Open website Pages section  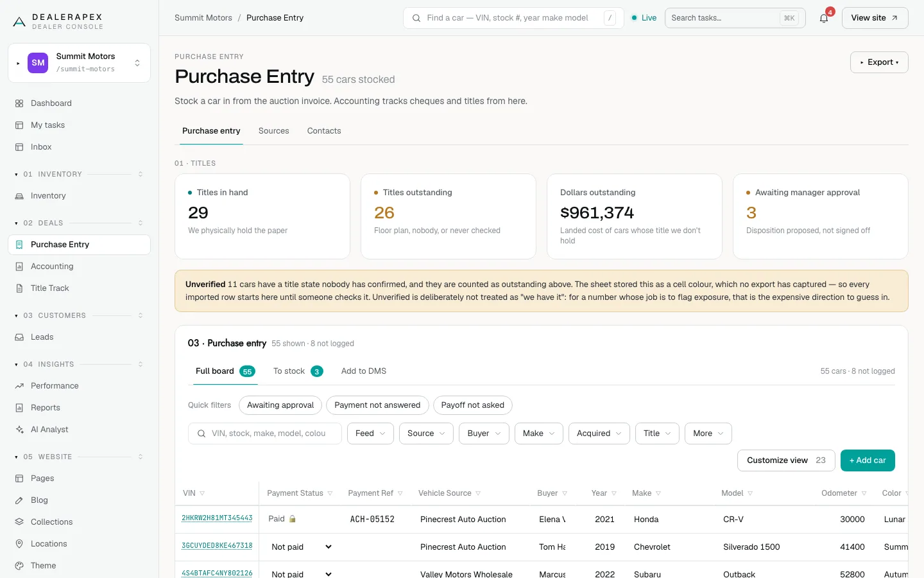pyautogui.click(x=79, y=478)
